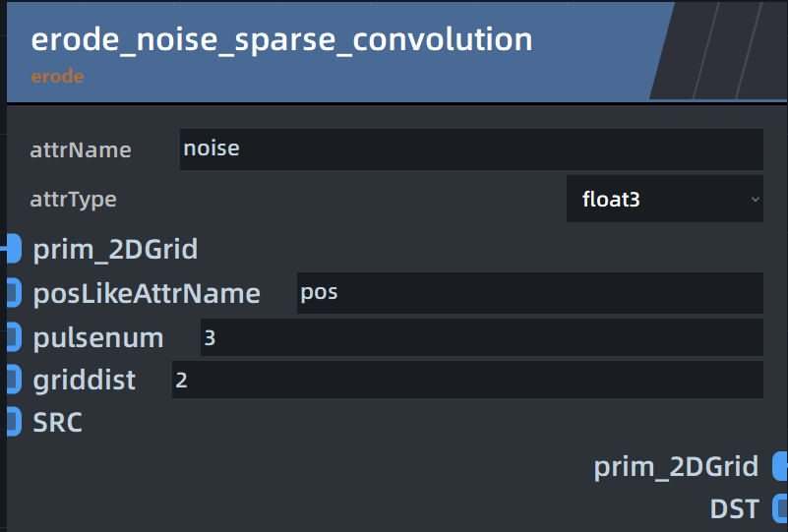Click the pulsenum value field showing 3
788x532 pixels.
tap(482, 337)
